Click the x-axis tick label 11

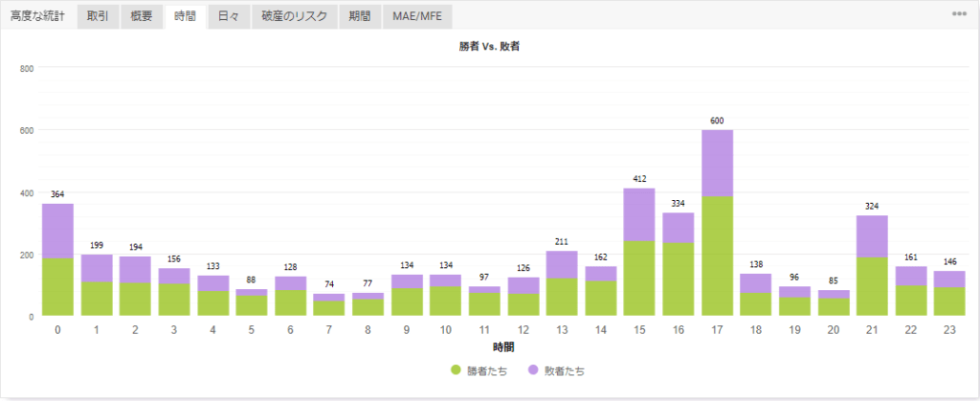[484, 330]
